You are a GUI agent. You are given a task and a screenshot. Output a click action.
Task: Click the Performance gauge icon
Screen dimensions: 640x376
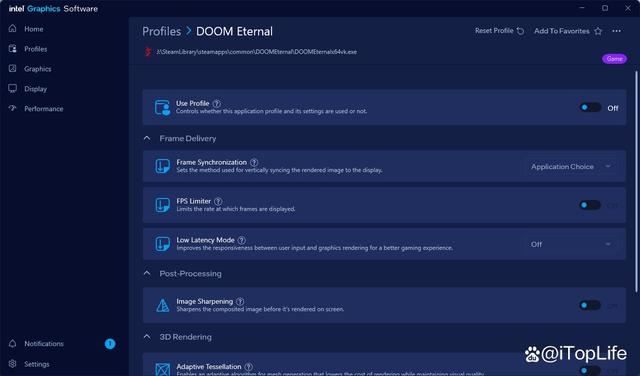click(13, 108)
